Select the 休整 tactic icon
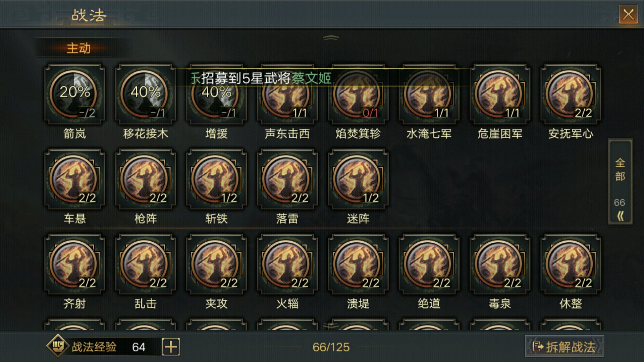This screenshot has width=644, height=362. tap(571, 264)
